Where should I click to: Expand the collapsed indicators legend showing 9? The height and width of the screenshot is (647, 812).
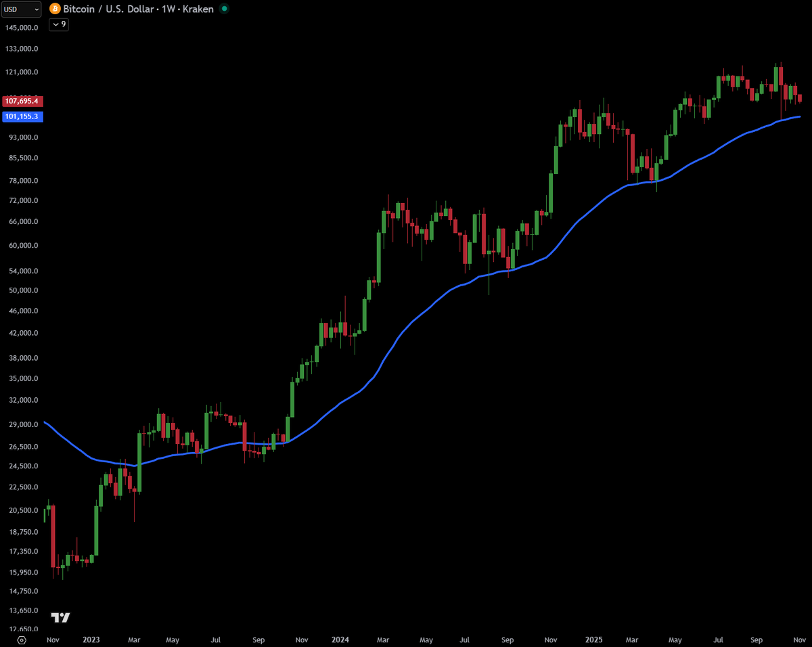tap(59, 24)
